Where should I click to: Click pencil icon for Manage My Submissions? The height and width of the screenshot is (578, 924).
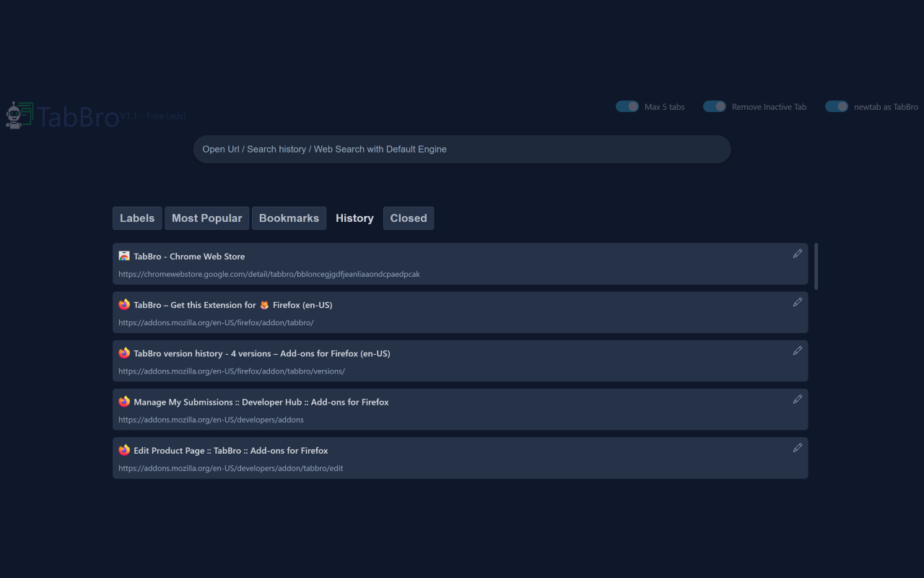pyautogui.click(x=797, y=399)
